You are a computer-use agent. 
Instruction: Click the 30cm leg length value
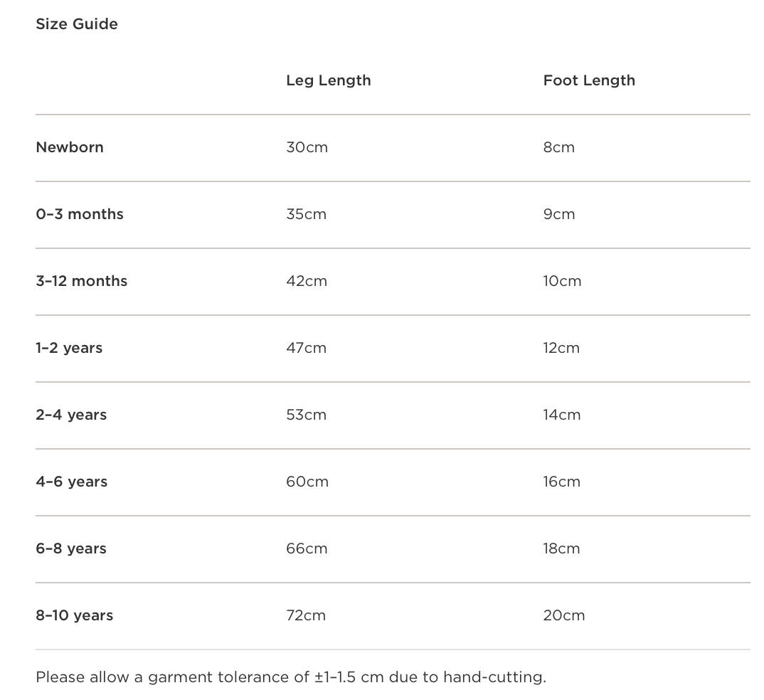(307, 147)
